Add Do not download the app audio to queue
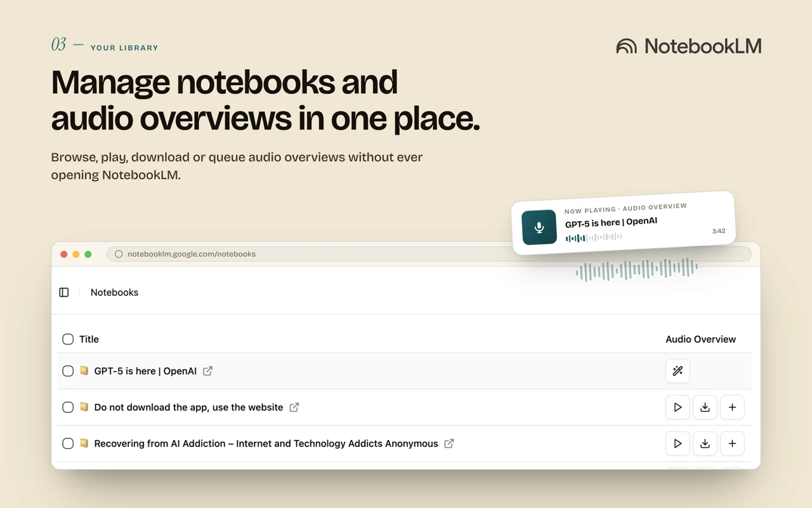 click(x=732, y=407)
